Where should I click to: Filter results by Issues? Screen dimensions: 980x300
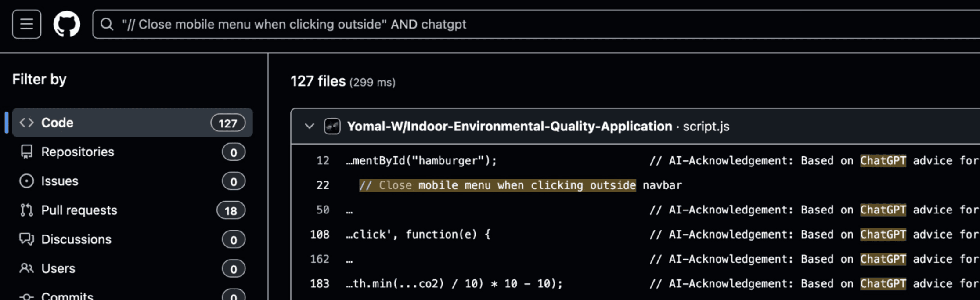pos(133,181)
